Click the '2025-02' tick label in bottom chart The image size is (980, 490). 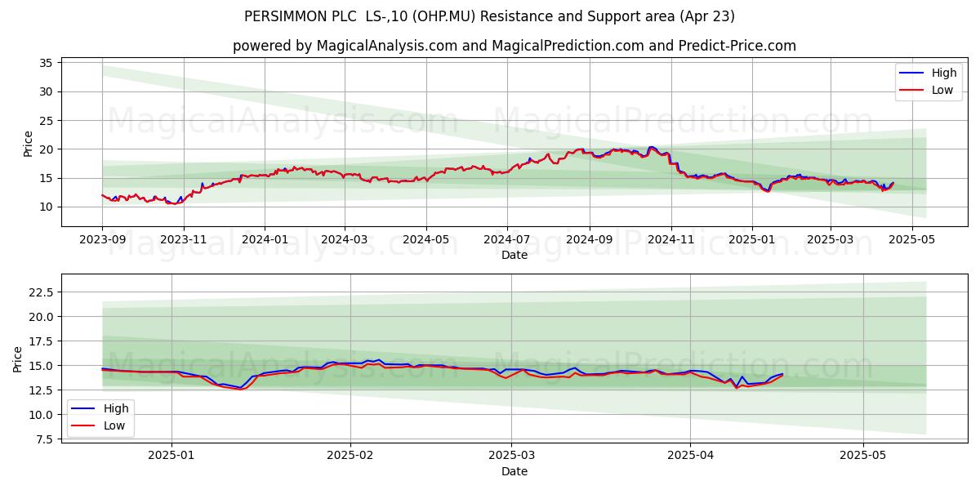pyautogui.click(x=350, y=457)
